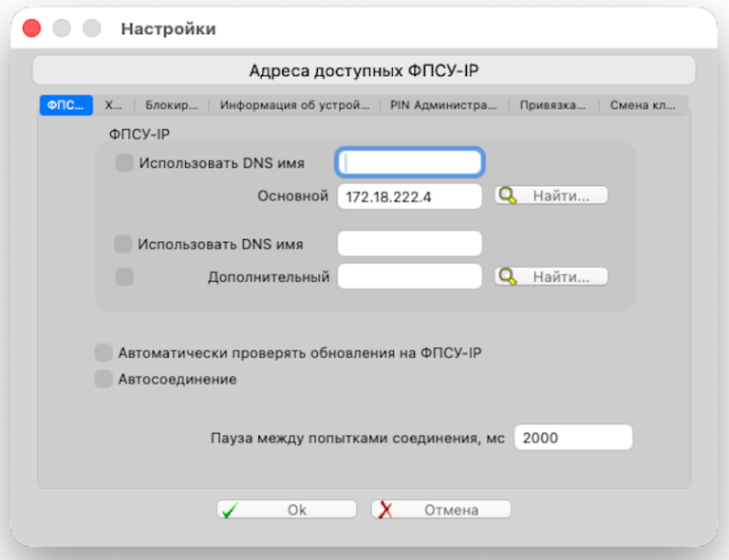Click the ФПСУ-IP group label
The width and height of the screenshot is (729, 560).
point(140,134)
